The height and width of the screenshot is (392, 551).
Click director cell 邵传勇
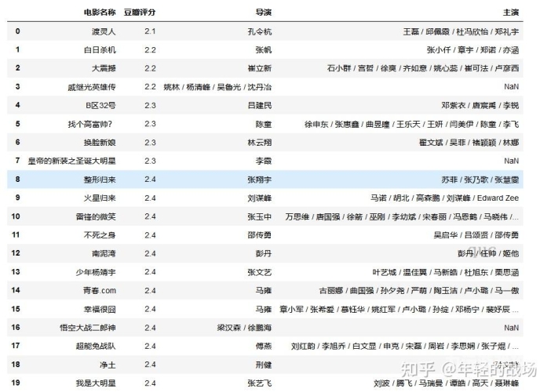pos(260,235)
